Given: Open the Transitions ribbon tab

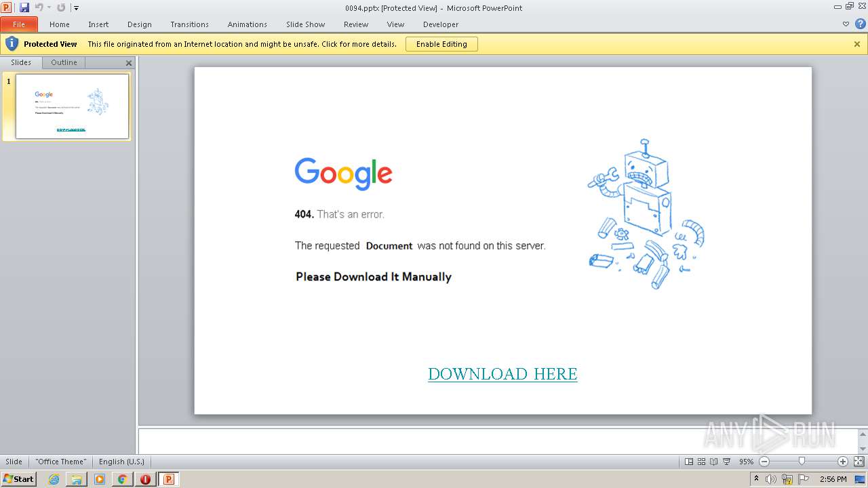Looking at the screenshot, I should (190, 24).
